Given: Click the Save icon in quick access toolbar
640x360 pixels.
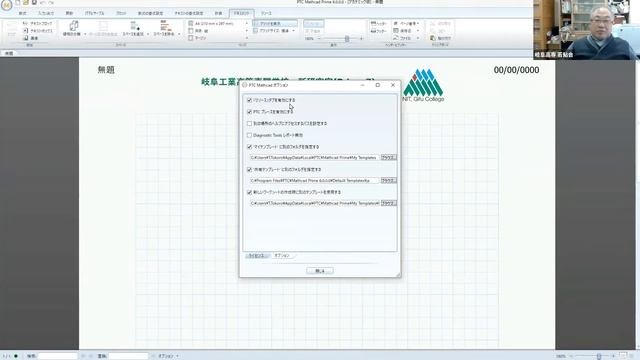Looking at the screenshot, I should [x=34, y=3].
